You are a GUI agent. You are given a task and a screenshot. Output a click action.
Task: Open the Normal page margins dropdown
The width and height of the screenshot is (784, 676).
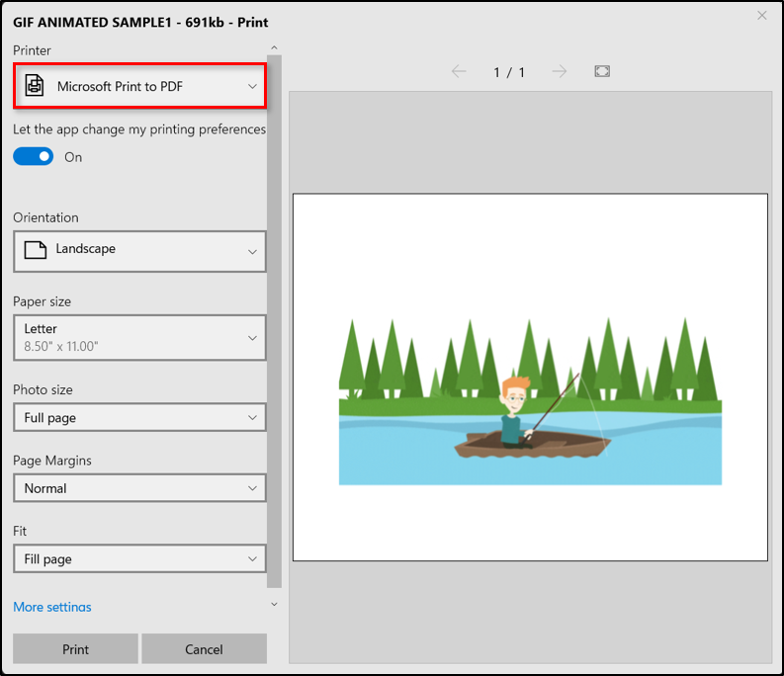[139, 488]
